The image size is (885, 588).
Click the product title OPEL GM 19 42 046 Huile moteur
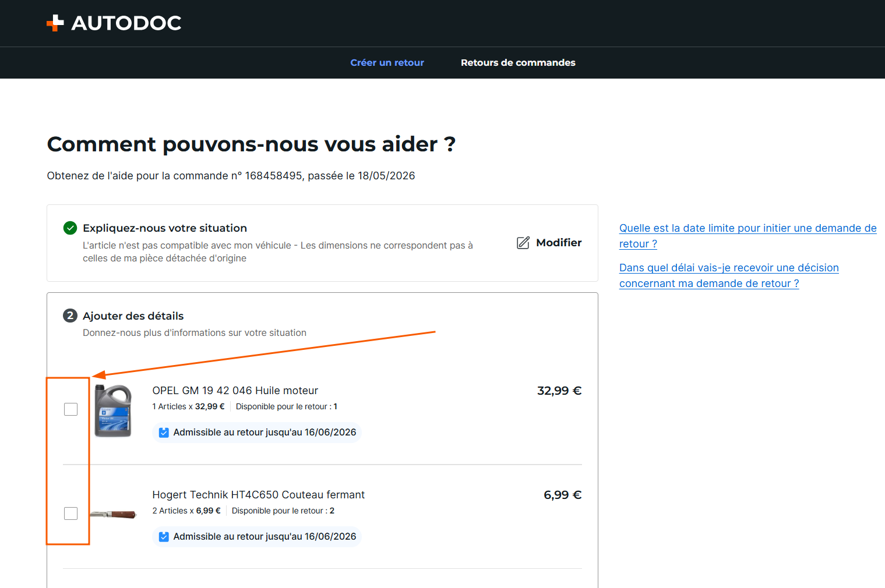[235, 391]
